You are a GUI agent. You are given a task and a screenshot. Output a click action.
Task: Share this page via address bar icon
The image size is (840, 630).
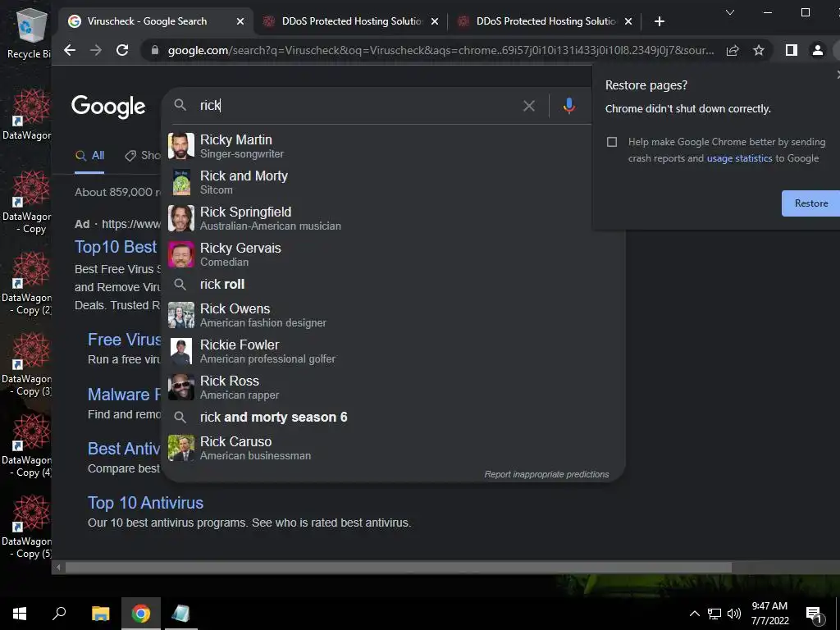[x=733, y=50]
